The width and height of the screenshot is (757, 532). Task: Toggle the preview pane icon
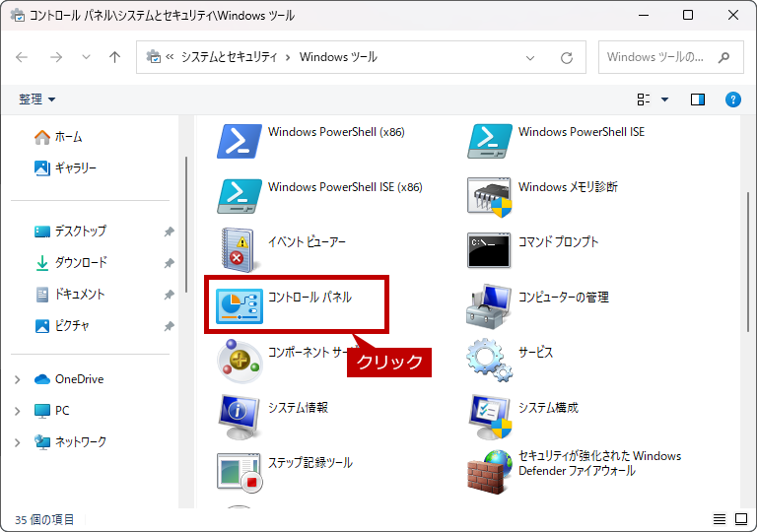(x=698, y=100)
